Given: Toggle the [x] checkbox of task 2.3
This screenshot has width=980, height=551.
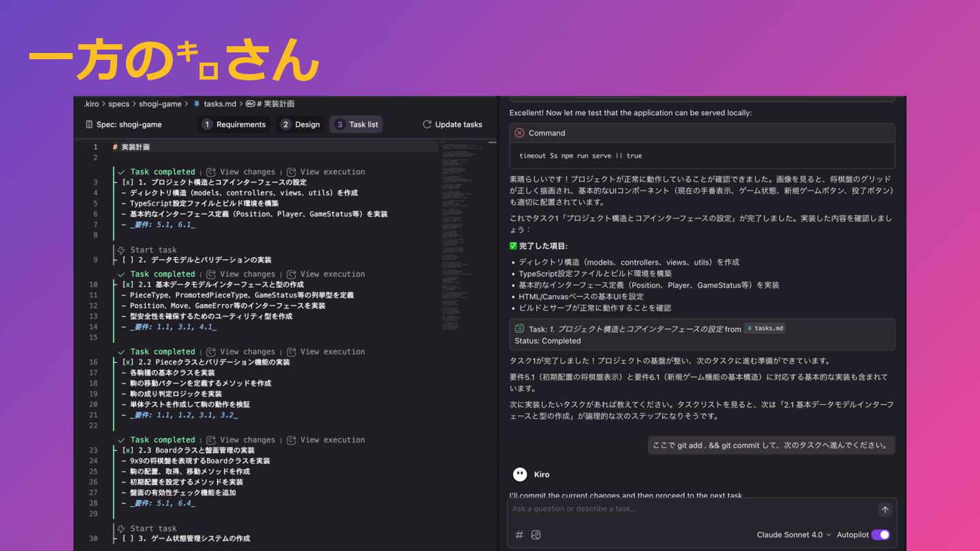Looking at the screenshot, I should pyautogui.click(x=128, y=450).
